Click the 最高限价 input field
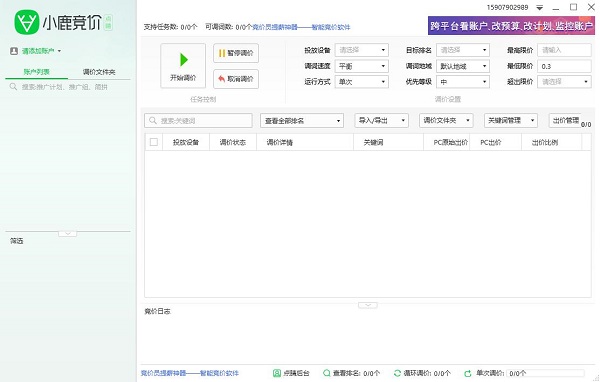Image resolution: width=600 pixels, height=382 pixels. [x=564, y=50]
